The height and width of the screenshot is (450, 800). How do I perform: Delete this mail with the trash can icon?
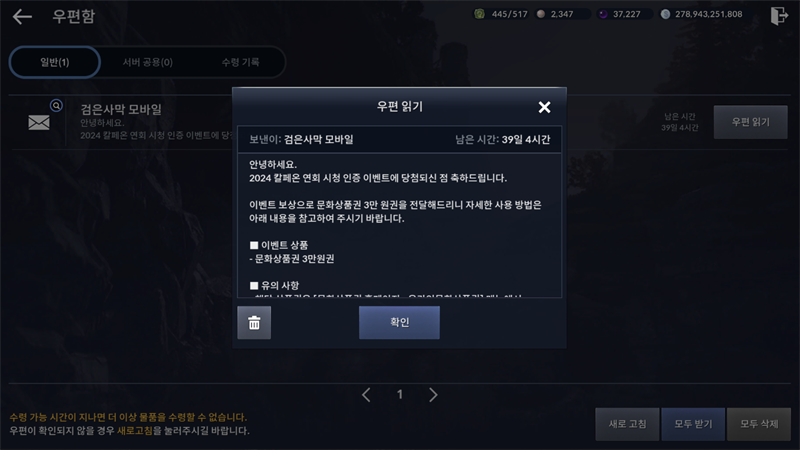point(254,322)
